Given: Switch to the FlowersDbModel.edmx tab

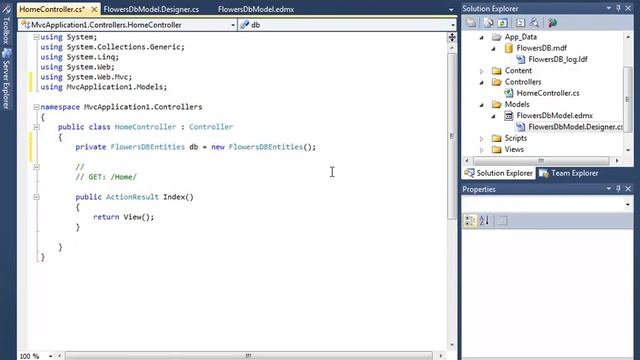Looking at the screenshot, I should (x=256, y=9).
